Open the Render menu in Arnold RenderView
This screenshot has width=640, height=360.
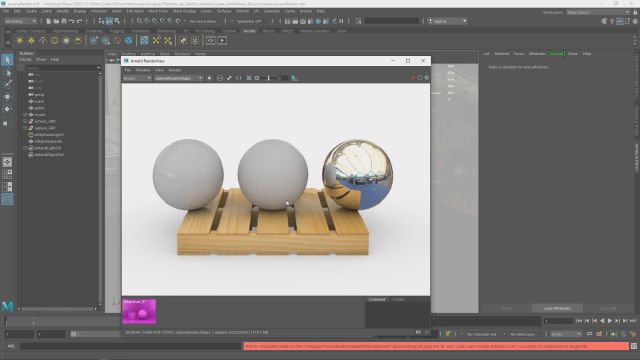pos(175,70)
